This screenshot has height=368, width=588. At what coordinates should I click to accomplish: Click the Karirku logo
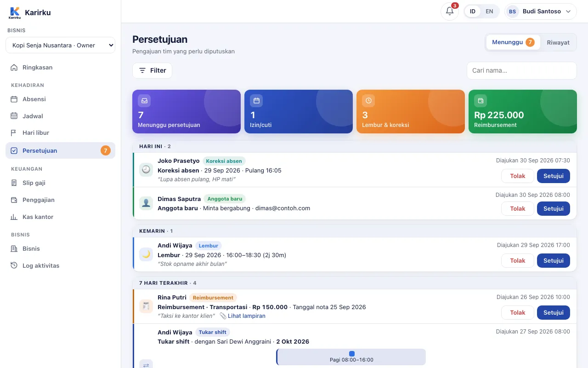point(15,13)
